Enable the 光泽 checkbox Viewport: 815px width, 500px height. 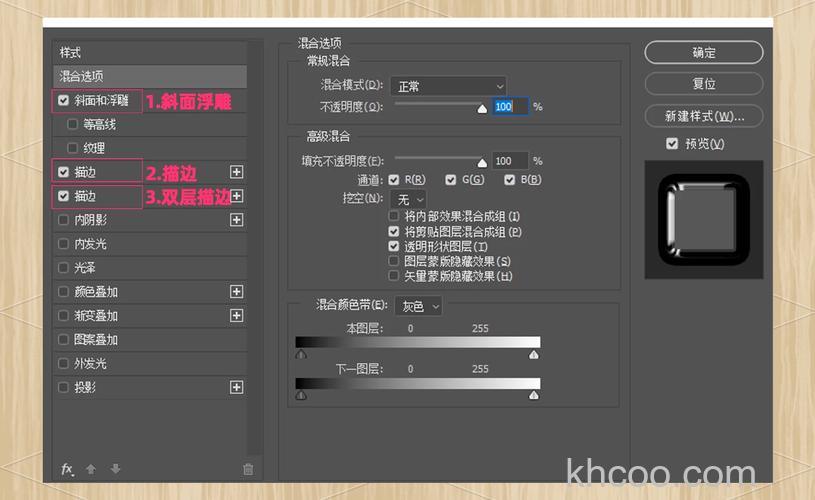[63, 268]
